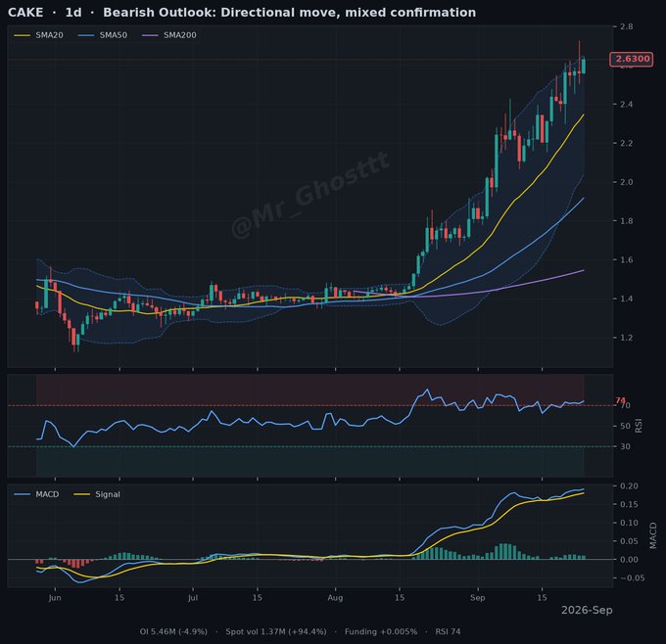Screen dimensions: 666x644
Task: Click the Jun date axis label
Action: pyautogui.click(x=55, y=598)
